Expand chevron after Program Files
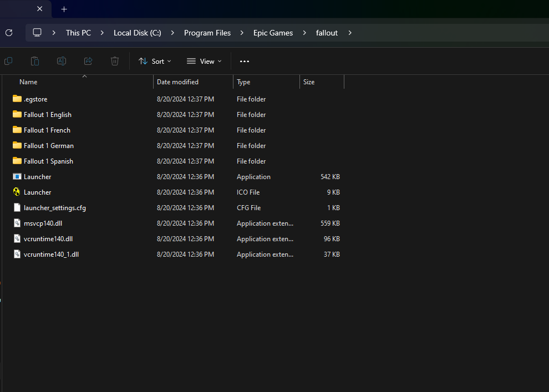Viewport: 549px width, 392px height. coord(242,33)
